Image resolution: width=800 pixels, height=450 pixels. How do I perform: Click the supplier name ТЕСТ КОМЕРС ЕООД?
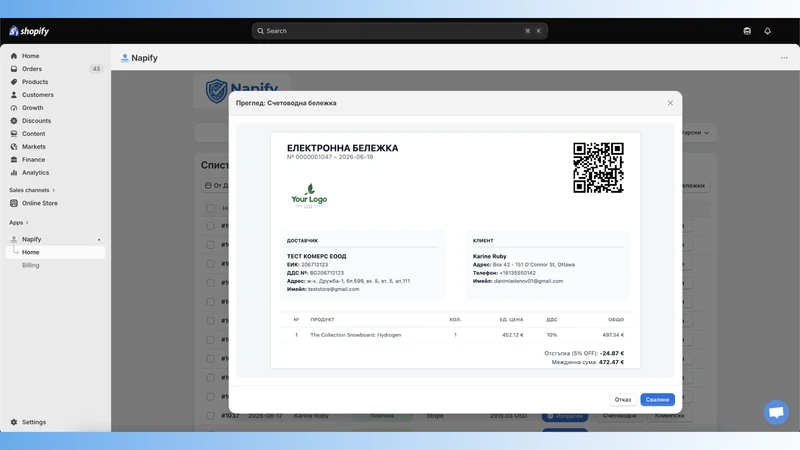pos(316,257)
